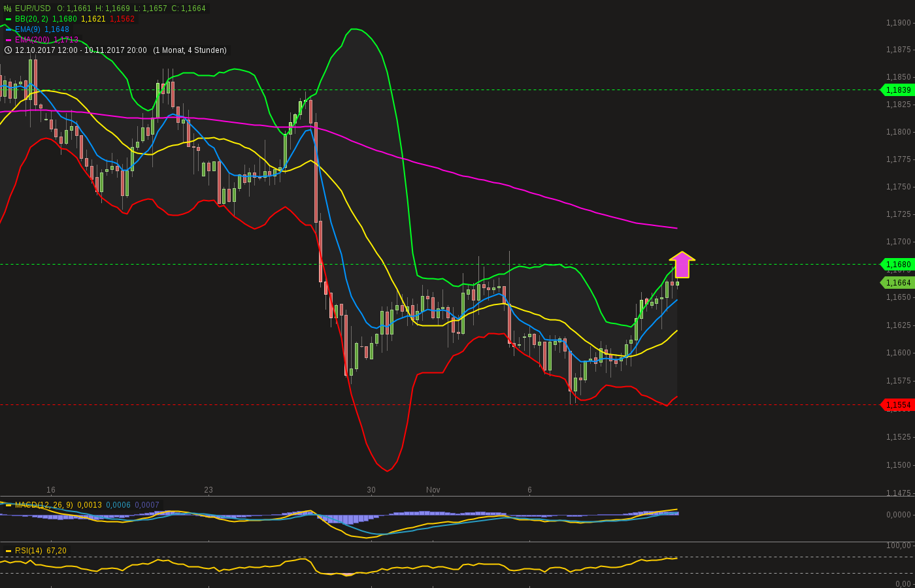This screenshot has width=915, height=588.
Task: Click the close price C: 1,1664
Action: 188,8
